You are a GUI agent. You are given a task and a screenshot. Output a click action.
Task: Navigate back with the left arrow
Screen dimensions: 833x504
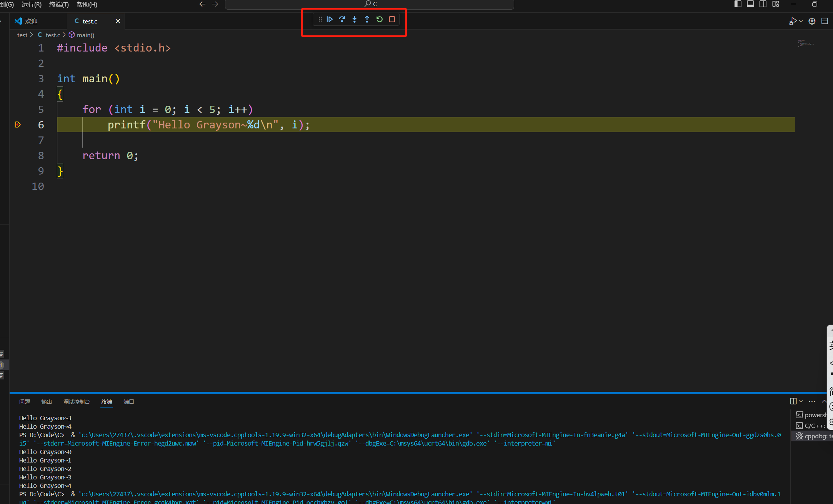point(202,4)
